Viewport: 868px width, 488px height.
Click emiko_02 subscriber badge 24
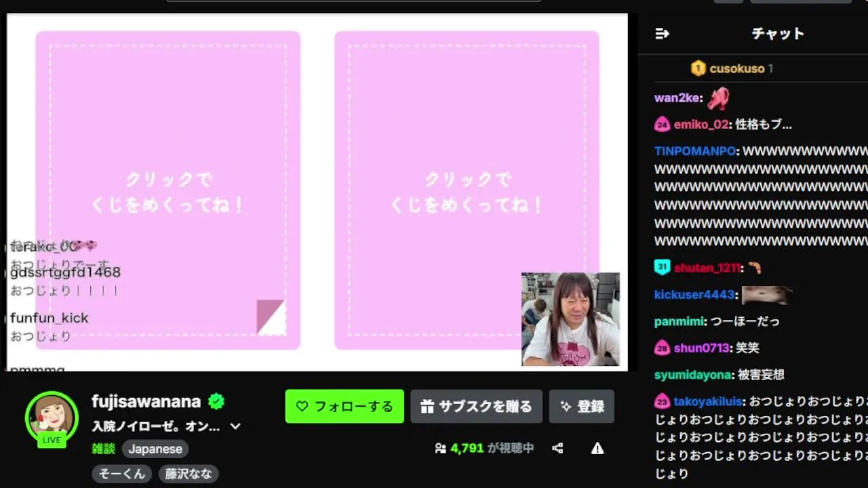click(663, 125)
